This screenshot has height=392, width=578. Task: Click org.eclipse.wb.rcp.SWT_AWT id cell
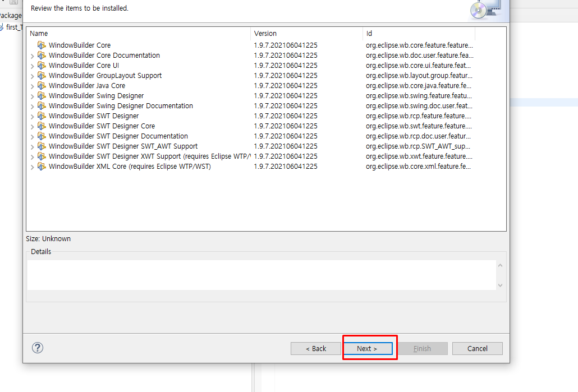418,146
